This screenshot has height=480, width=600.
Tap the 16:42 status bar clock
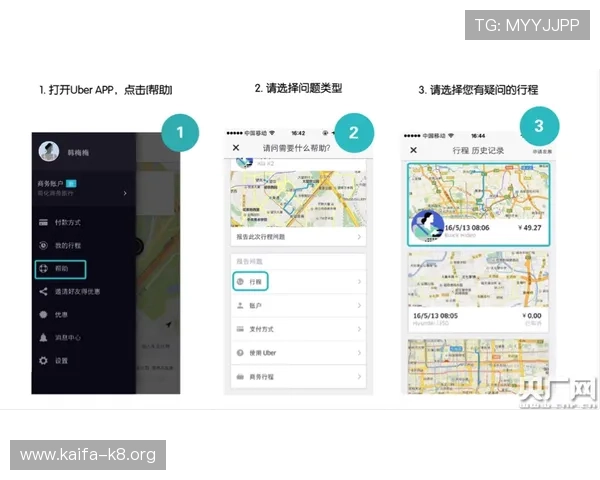pyautogui.click(x=298, y=133)
